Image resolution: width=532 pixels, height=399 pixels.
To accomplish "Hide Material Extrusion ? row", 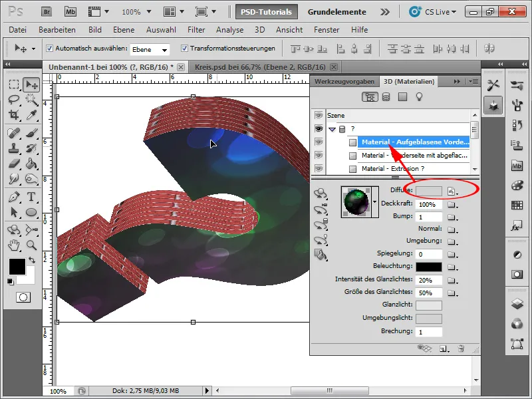I will tap(319, 168).
